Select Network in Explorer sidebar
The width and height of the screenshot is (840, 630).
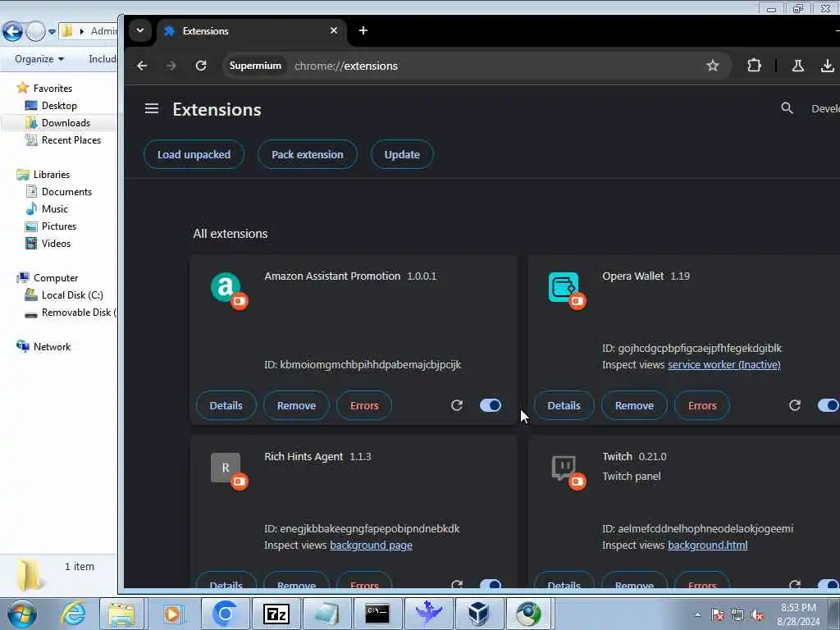pyautogui.click(x=44, y=347)
